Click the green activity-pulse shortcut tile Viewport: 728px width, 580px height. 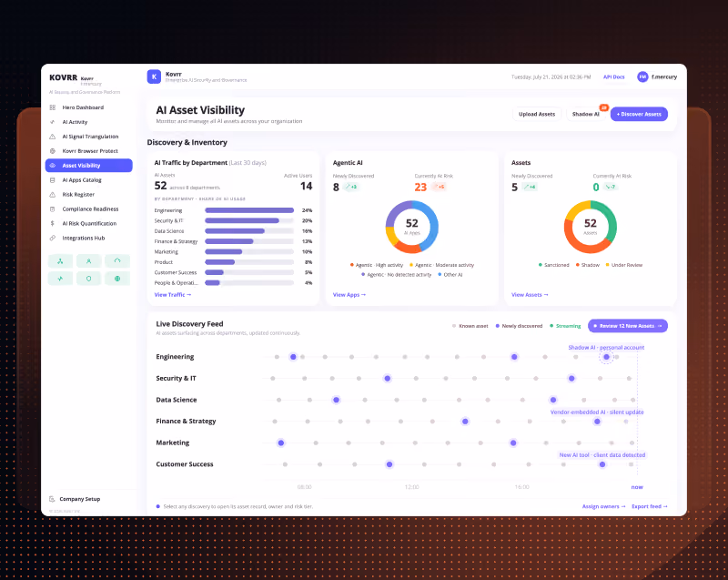60,279
